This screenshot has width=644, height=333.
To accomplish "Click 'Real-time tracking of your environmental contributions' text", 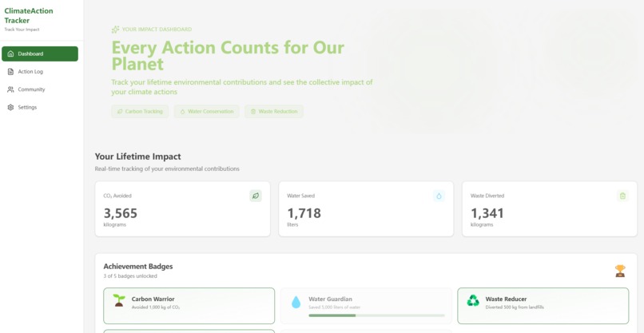I will tap(167, 168).
